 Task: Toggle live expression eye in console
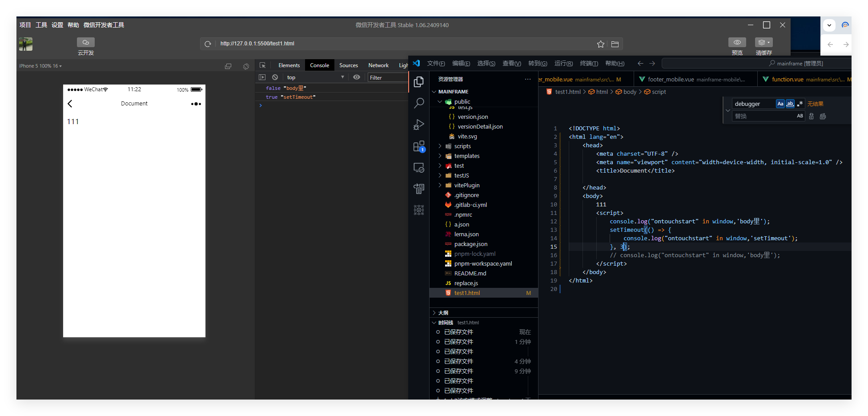357,77
